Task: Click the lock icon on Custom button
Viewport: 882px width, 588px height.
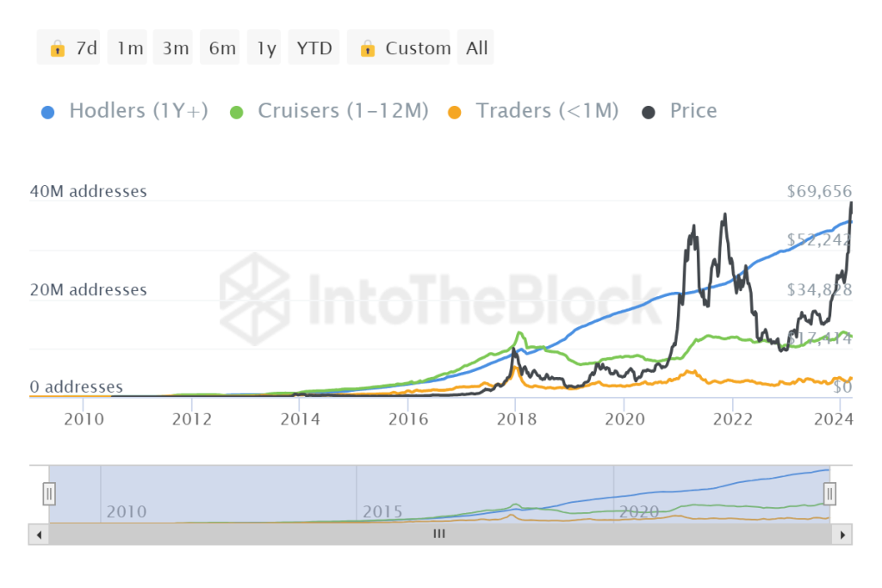Action: tap(367, 48)
